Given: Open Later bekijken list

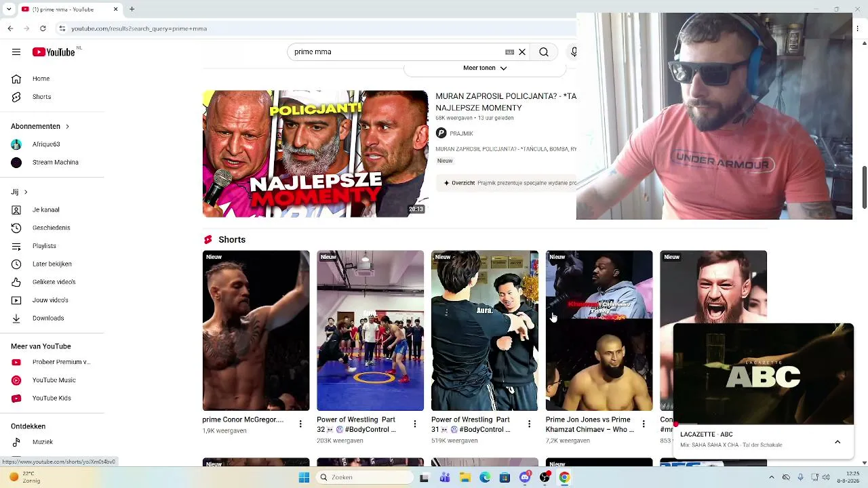Looking at the screenshot, I should coord(52,264).
